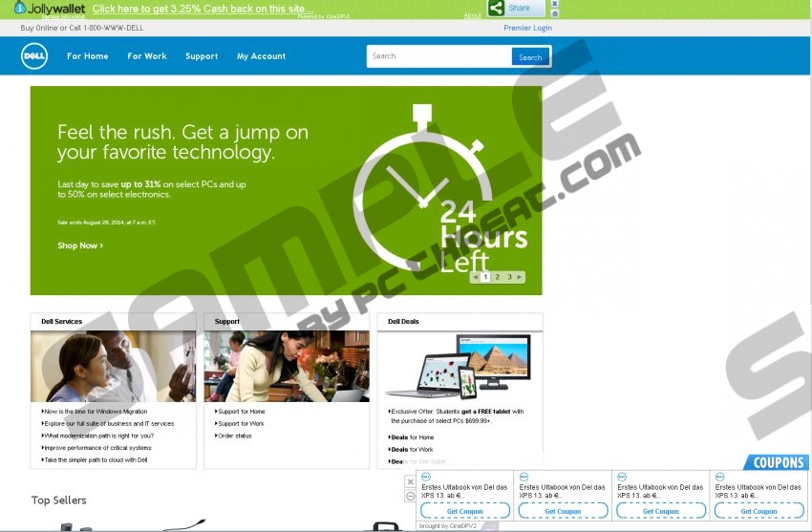The height and width of the screenshot is (532, 812).
Task: Click the Shop Now link
Action: (x=80, y=245)
